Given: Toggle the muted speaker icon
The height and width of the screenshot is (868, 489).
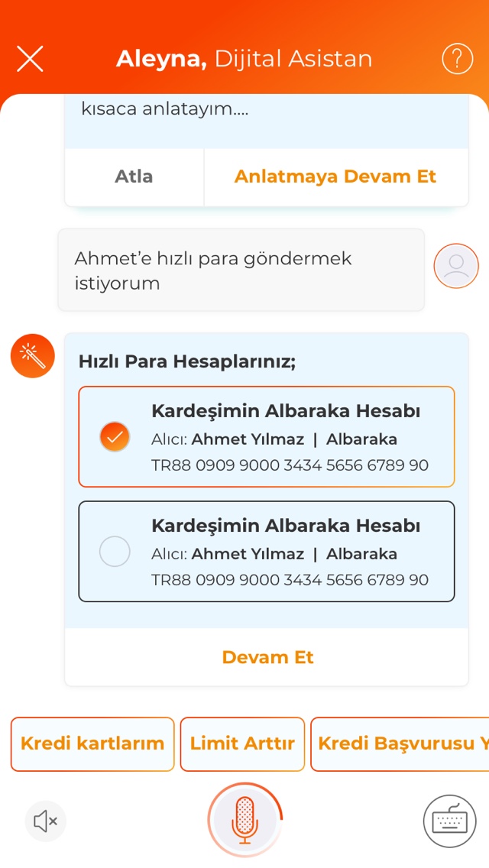Looking at the screenshot, I should [46, 821].
